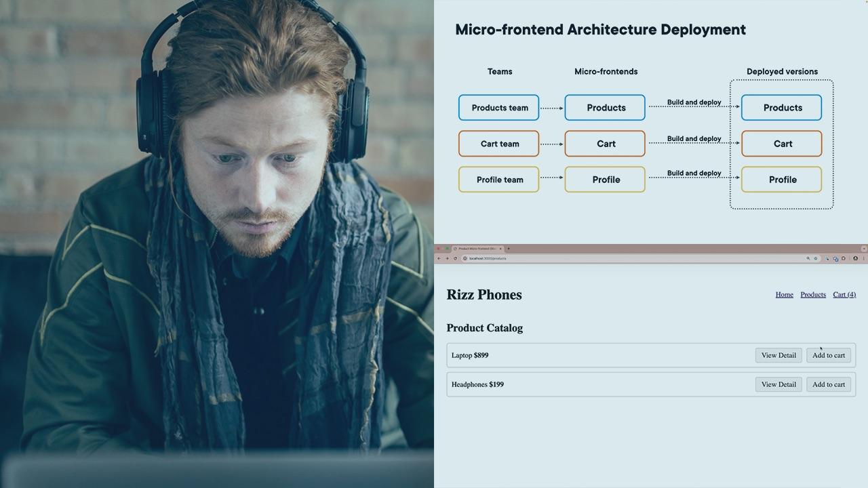Image resolution: width=868 pixels, height=488 pixels.
Task: Reload the localhost:3000/products page
Action: pyautogui.click(x=455, y=258)
